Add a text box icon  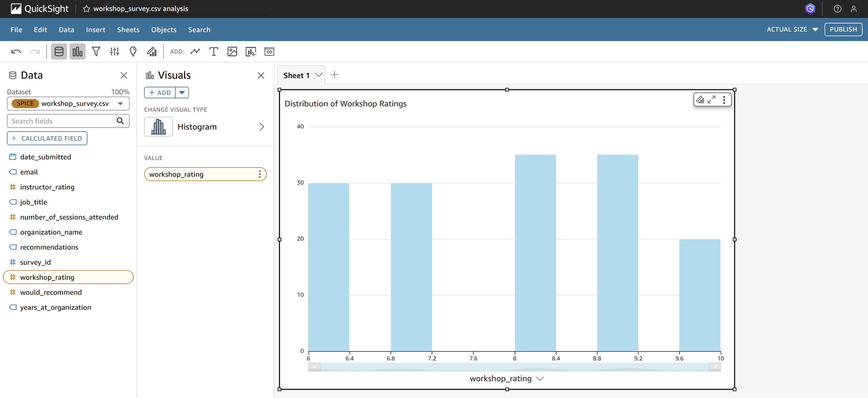214,51
